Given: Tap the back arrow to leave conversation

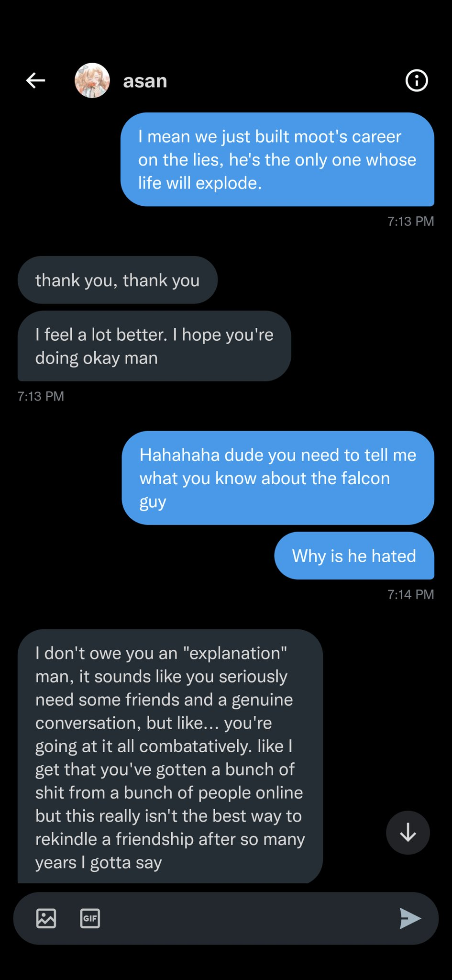Looking at the screenshot, I should click(x=36, y=80).
